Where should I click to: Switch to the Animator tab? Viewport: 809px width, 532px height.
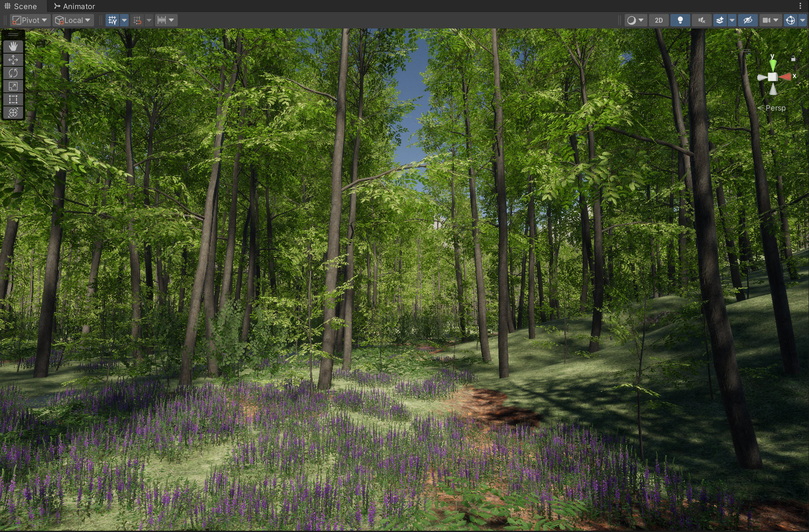point(75,6)
